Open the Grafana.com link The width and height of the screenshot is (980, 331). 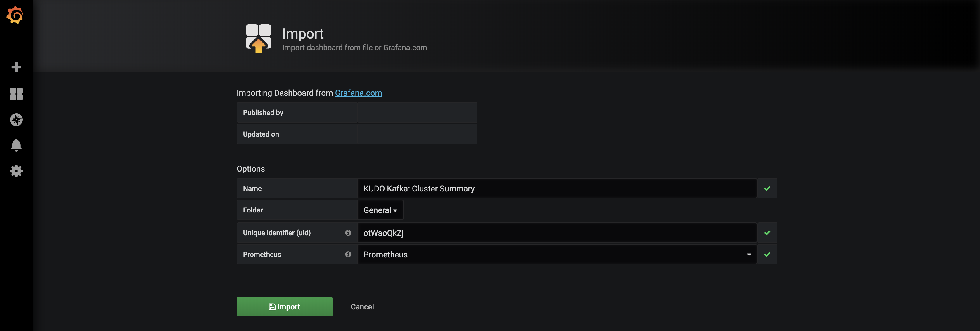[x=358, y=93]
